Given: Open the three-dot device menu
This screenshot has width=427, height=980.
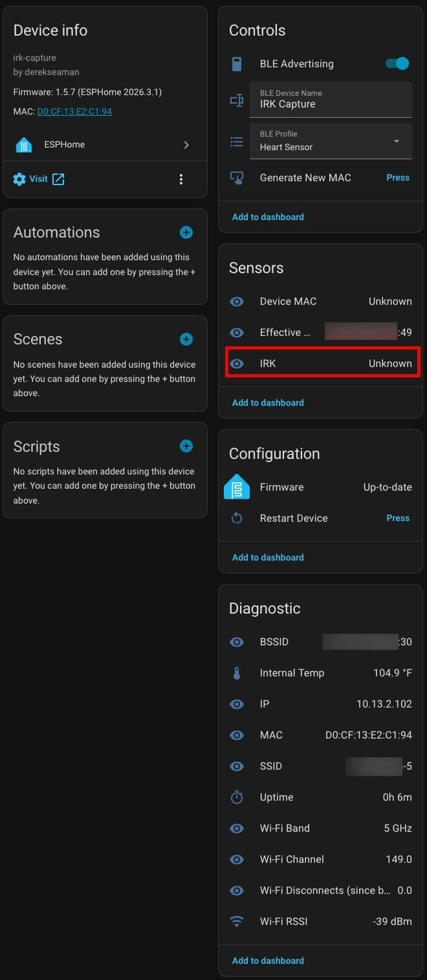Looking at the screenshot, I should tap(181, 179).
